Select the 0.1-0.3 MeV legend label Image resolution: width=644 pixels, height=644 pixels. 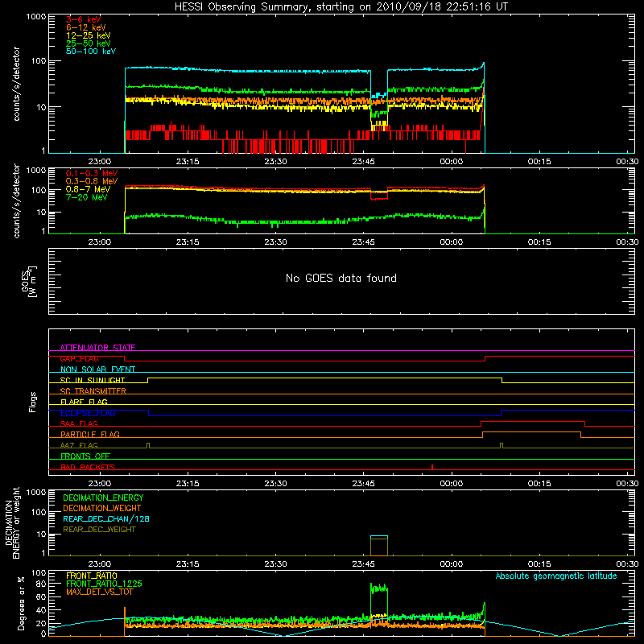point(92,173)
